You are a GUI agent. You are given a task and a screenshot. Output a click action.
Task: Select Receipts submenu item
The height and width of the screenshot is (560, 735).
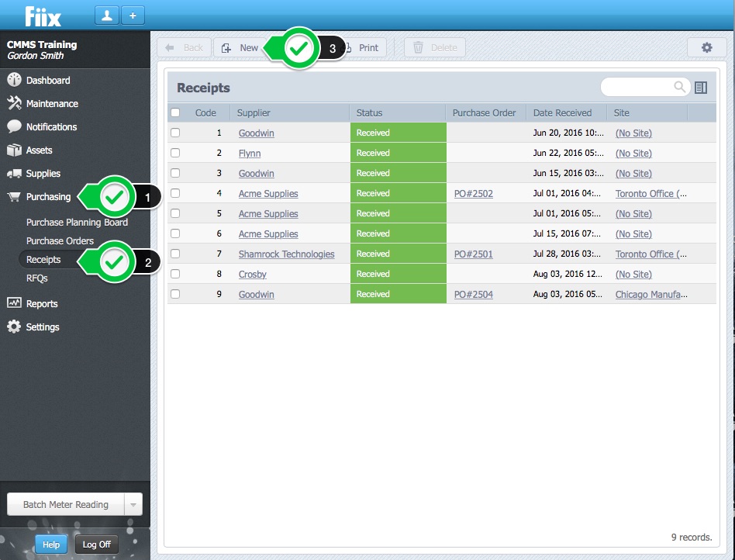tap(43, 259)
